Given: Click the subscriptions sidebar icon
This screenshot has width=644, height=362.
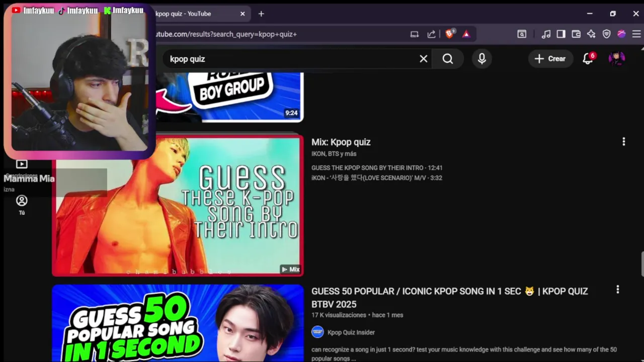Looking at the screenshot, I should click(22, 164).
